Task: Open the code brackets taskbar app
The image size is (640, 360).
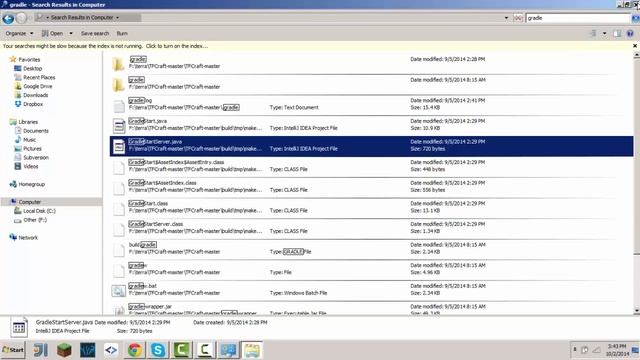Action: pyautogui.click(x=111, y=350)
